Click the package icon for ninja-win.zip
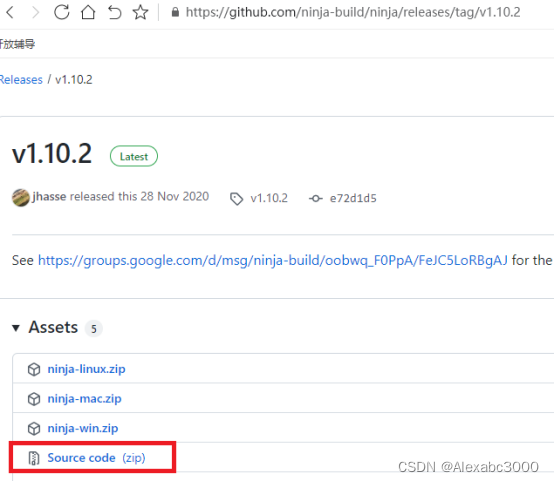The height and width of the screenshot is (482, 554). pyautogui.click(x=34, y=429)
